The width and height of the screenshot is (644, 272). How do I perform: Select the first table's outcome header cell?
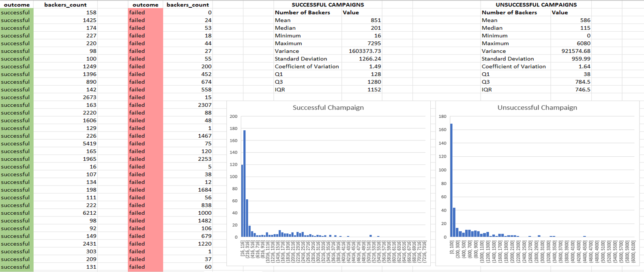[x=17, y=5]
